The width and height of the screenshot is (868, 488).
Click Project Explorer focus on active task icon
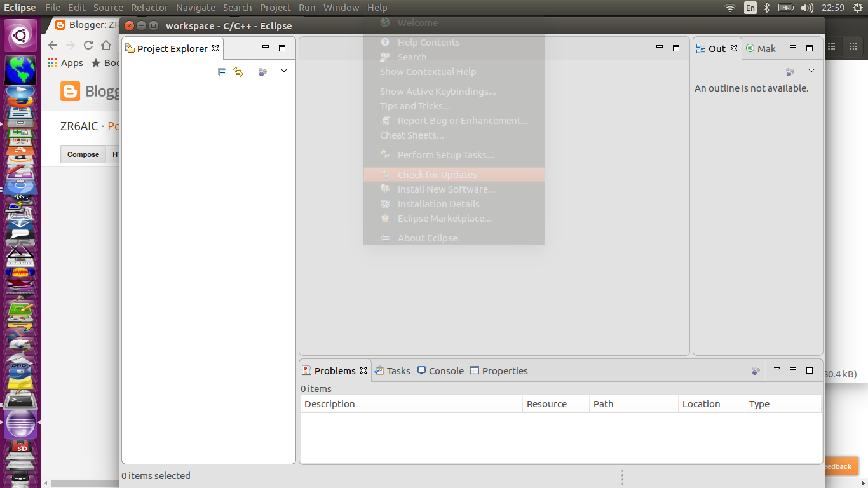point(262,72)
